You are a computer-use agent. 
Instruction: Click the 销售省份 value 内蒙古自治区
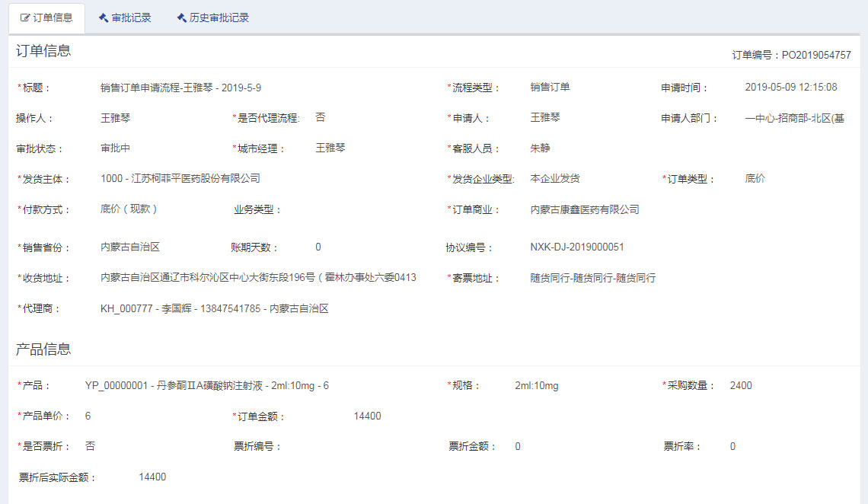tap(130, 247)
